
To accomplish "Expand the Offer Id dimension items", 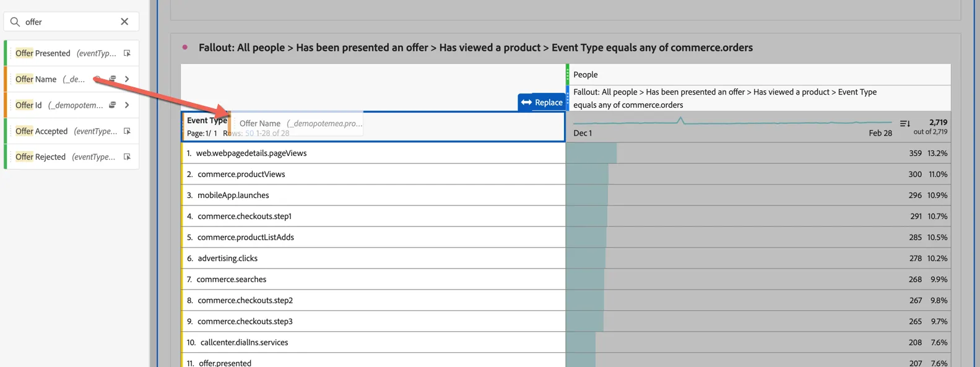I will pyautogui.click(x=127, y=105).
